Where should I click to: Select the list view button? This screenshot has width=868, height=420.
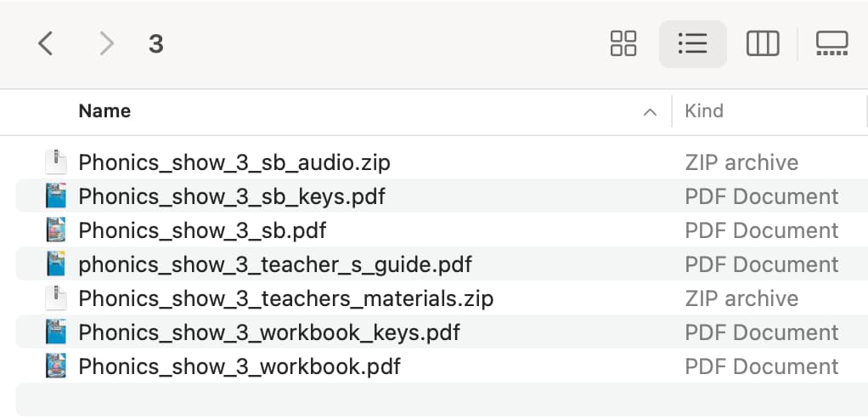692,43
